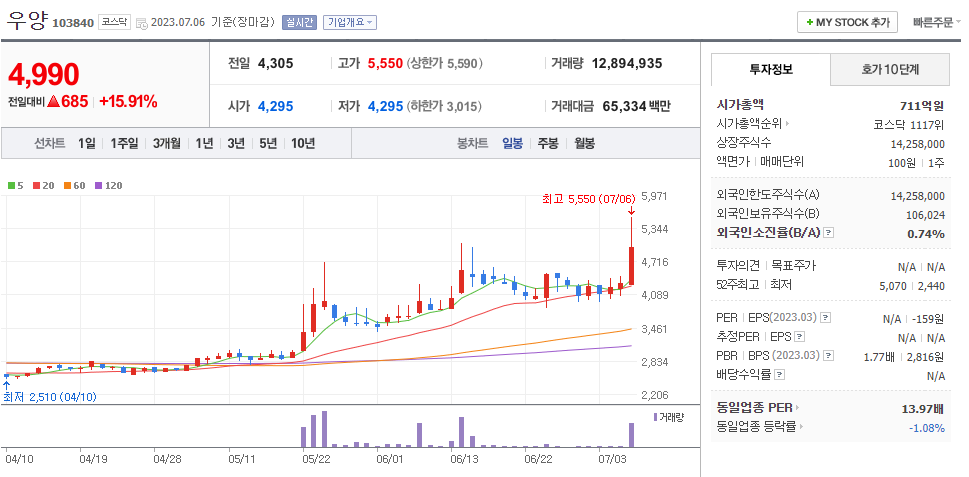
Task: Open PBR BPS help question mark icon
Action: [829, 356]
